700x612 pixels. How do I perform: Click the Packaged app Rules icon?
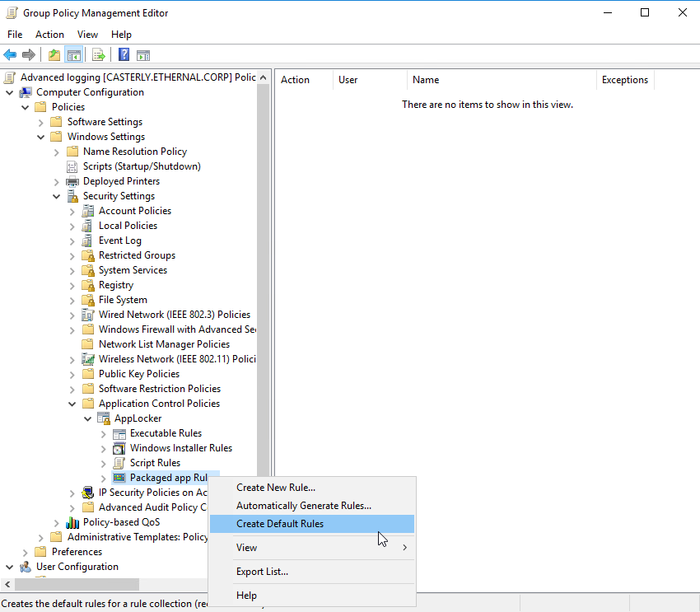pos(119,478)
